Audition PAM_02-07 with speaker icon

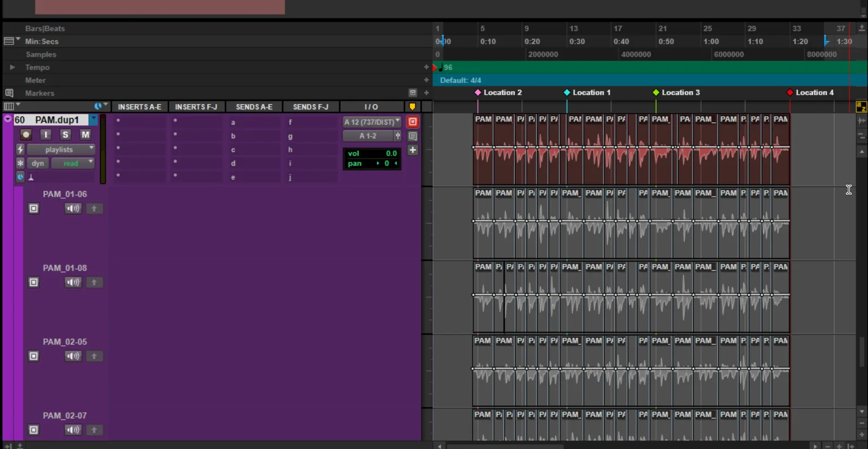point(73,429)
